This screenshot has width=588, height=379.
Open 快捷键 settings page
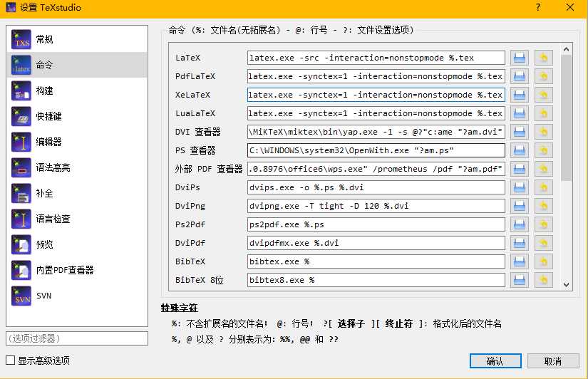[x=77, y=116]
